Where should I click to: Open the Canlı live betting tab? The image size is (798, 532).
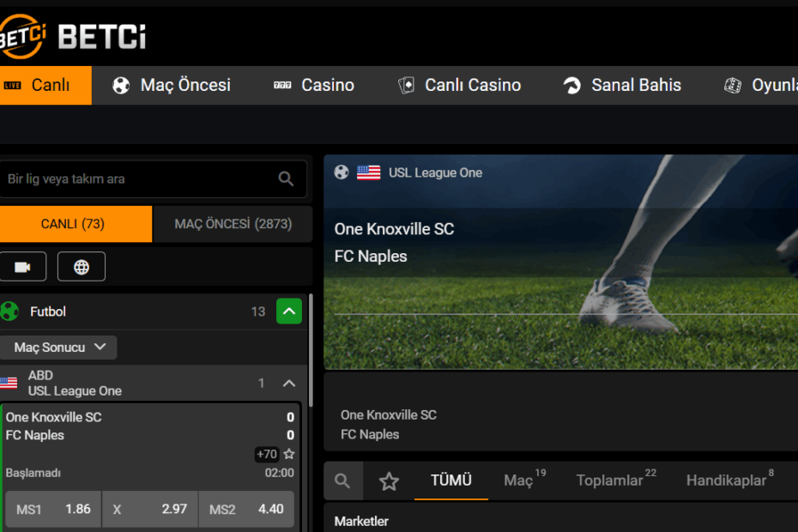point(45,85)
